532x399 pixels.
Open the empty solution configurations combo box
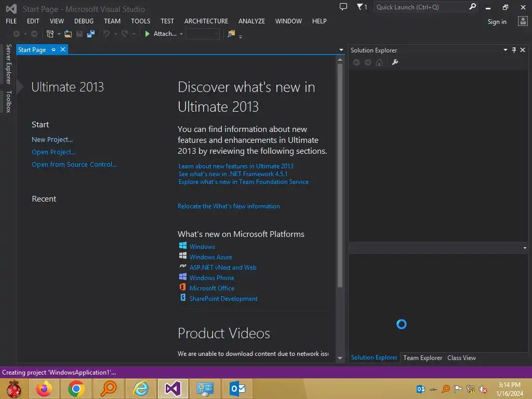[203, 34]
